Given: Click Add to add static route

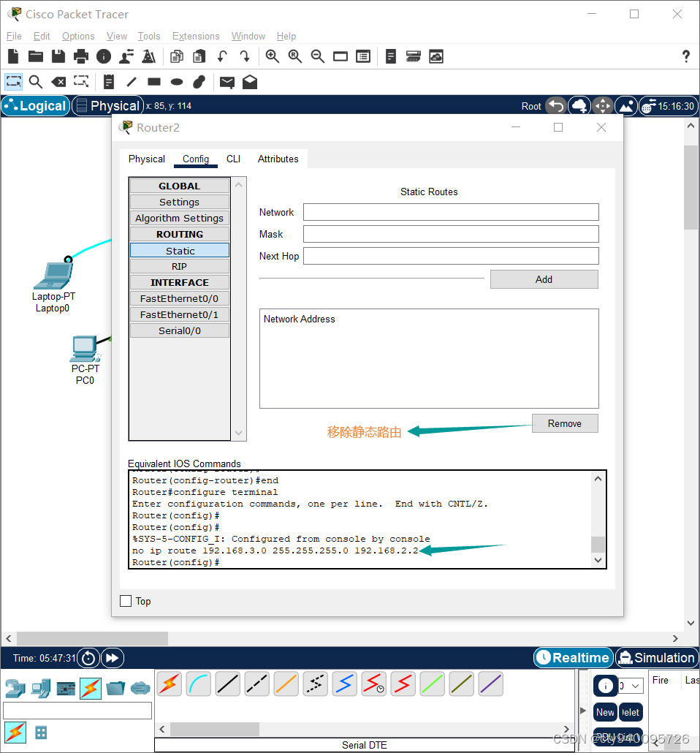Looking at the screenshot, I should 544,279.
